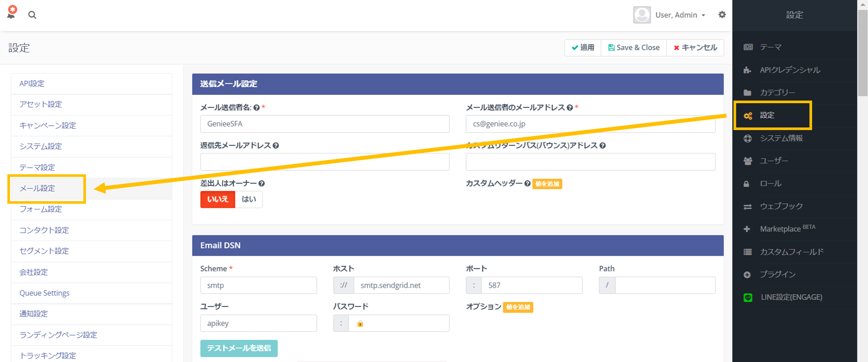The height and width of the screenshot is (362, 868).
Task: Click the gear icon in top bar
Action: point(722,15)
